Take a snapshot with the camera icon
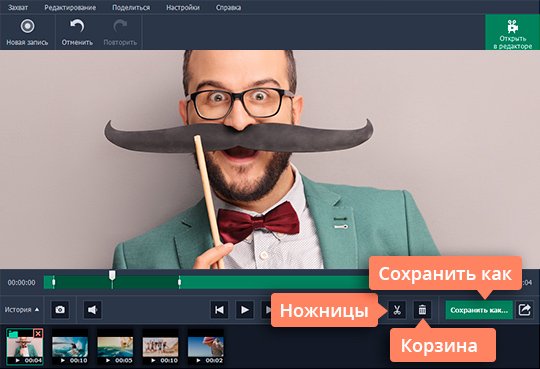Screen dimensions: 540x369 point(60,310)
